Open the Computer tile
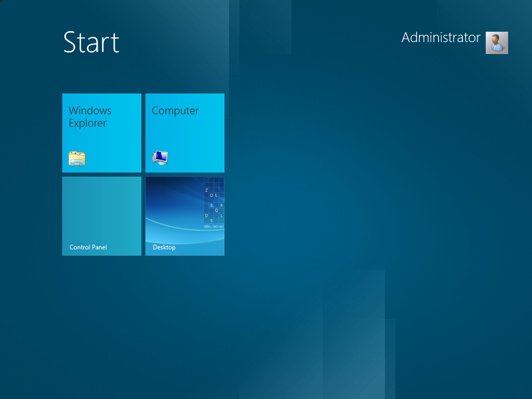 pyautogui.click(x=185, y=133)
